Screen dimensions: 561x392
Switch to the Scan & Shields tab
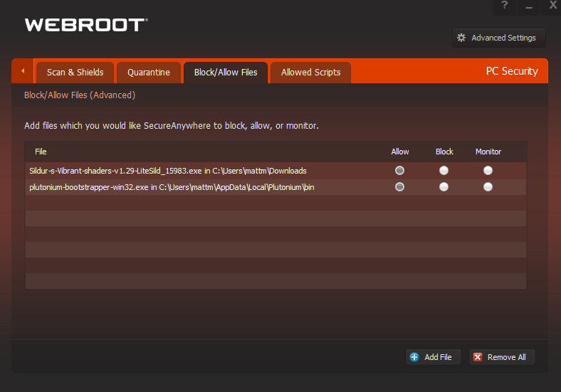75,73
